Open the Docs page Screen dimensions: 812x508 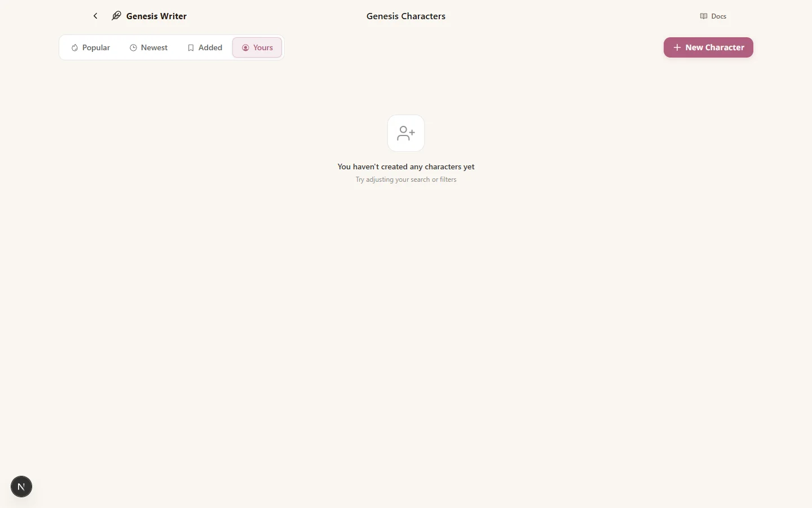713,16
